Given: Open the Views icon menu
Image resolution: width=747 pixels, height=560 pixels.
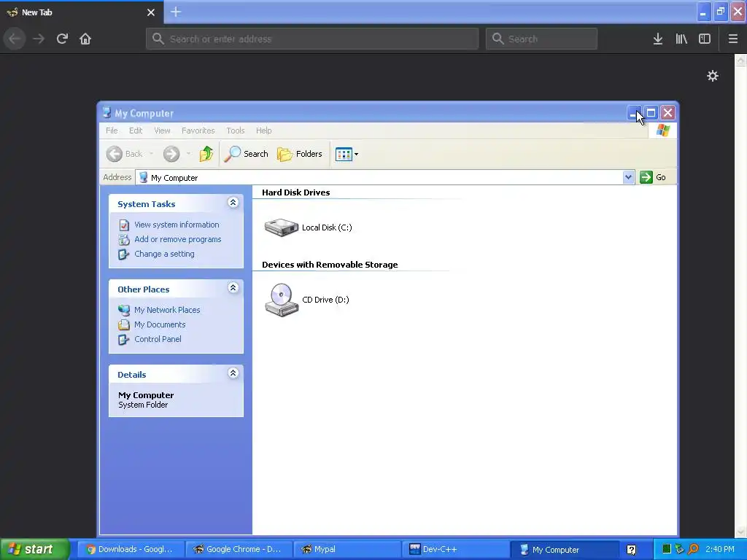Looking at the screenshot, I should coord(347,154).
